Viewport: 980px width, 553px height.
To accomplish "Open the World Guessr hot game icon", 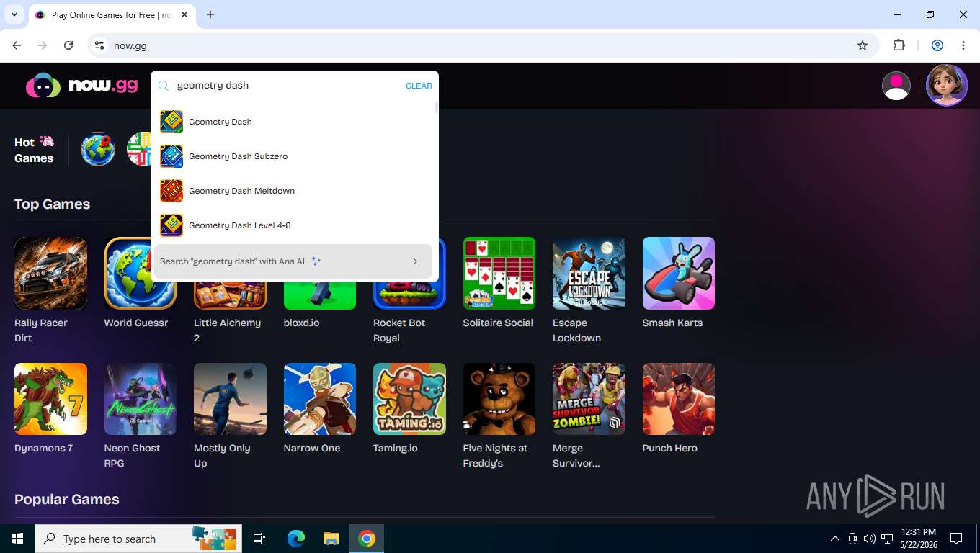I will click(98, 150).
